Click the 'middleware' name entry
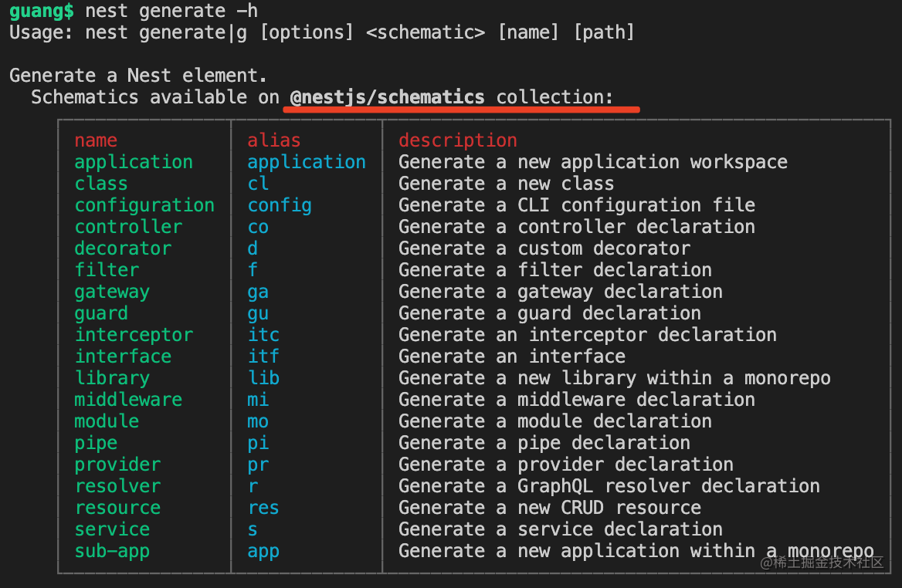This screenshot has width=902, height=588. click(128, 400)
